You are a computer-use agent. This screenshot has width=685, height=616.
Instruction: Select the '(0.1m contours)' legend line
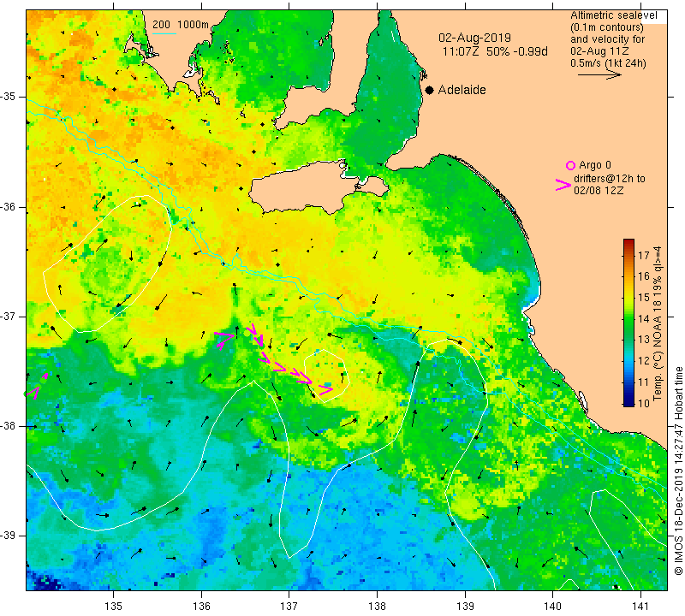(x=607, y=27)
